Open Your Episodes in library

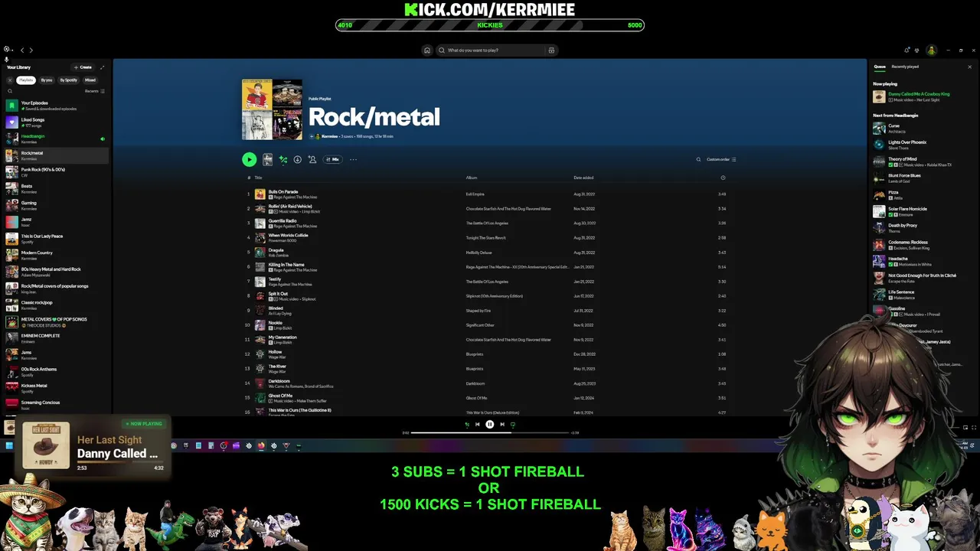[x=55, y=106]
